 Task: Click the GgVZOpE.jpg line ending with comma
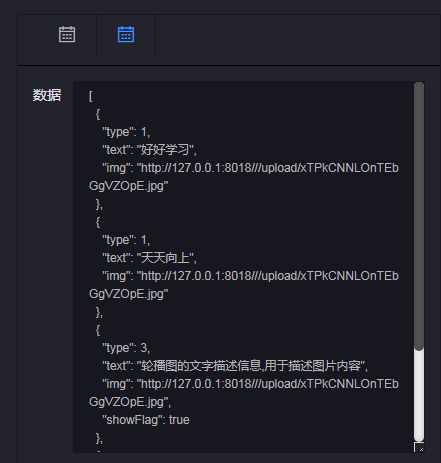click(x=130, y=402)
